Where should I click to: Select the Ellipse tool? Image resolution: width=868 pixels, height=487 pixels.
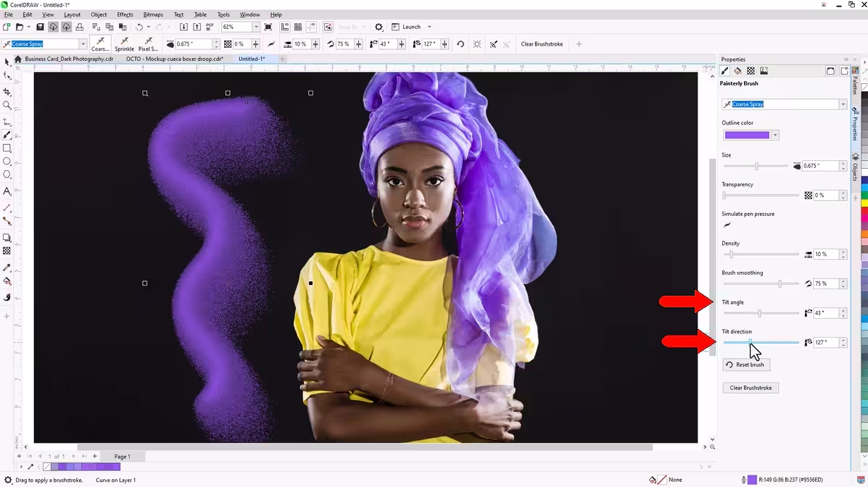(x=7, y=161)
